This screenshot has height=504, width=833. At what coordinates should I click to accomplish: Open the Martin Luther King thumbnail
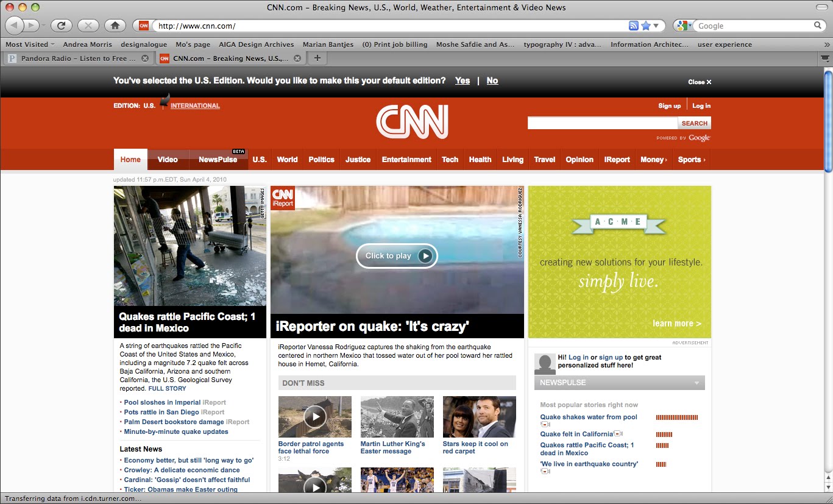tap(397, 417)
